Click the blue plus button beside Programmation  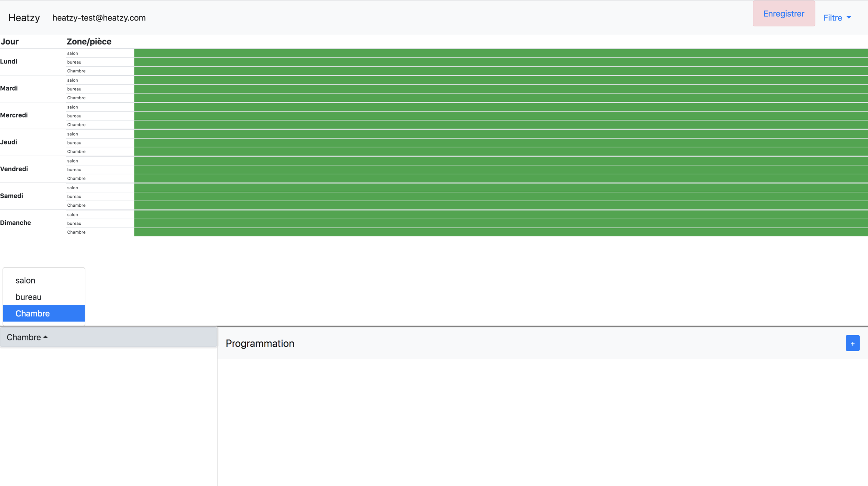[852, 343]
